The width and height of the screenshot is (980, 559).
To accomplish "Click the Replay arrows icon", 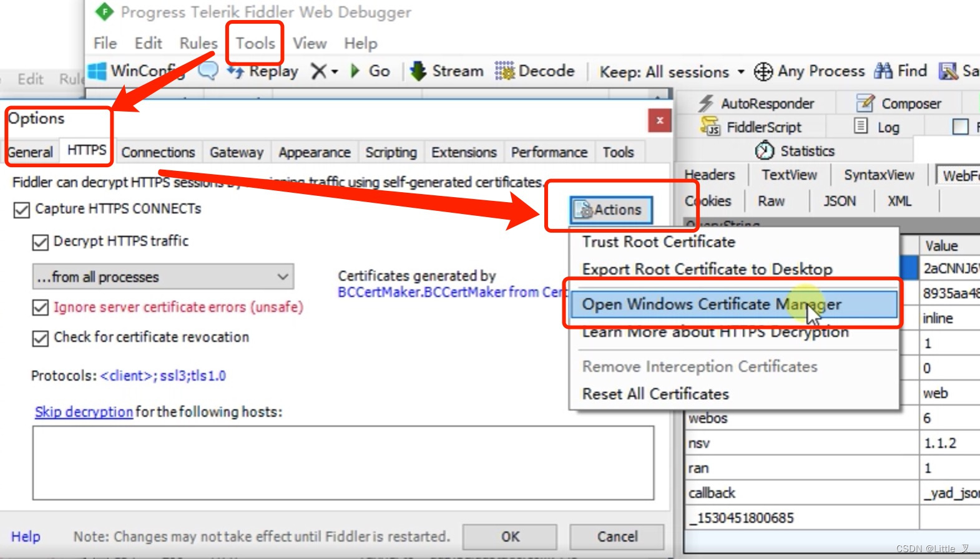I will tap(235, 71).
